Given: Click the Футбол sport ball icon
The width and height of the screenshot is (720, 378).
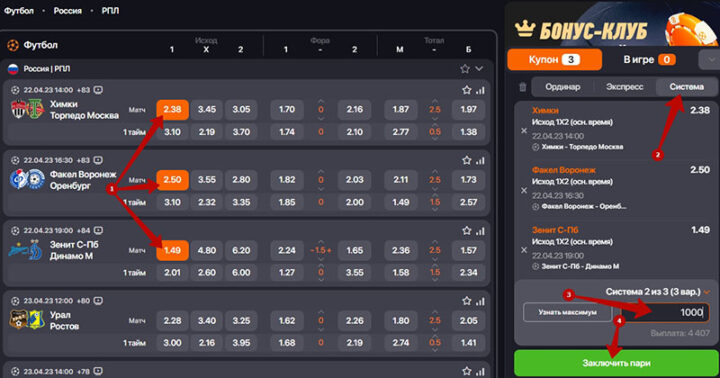Looking at the screenshot, I should point(13,45).
